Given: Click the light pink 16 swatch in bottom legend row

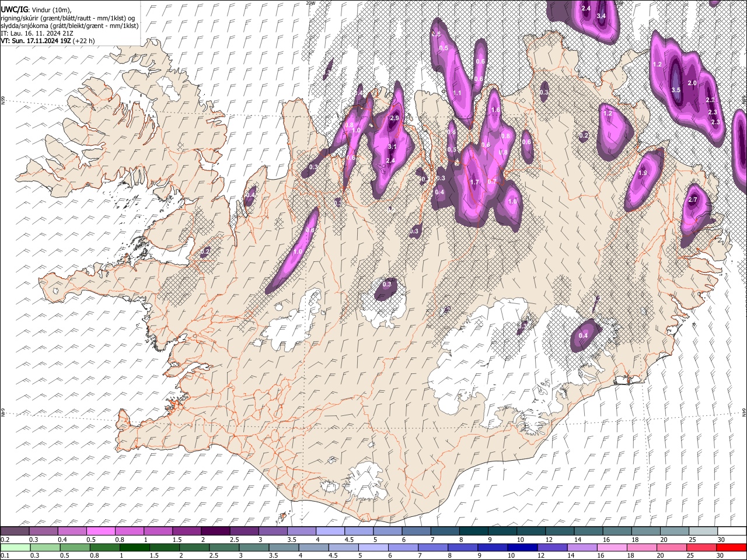Looking at the screenshot, I should [x=612, y=547].
